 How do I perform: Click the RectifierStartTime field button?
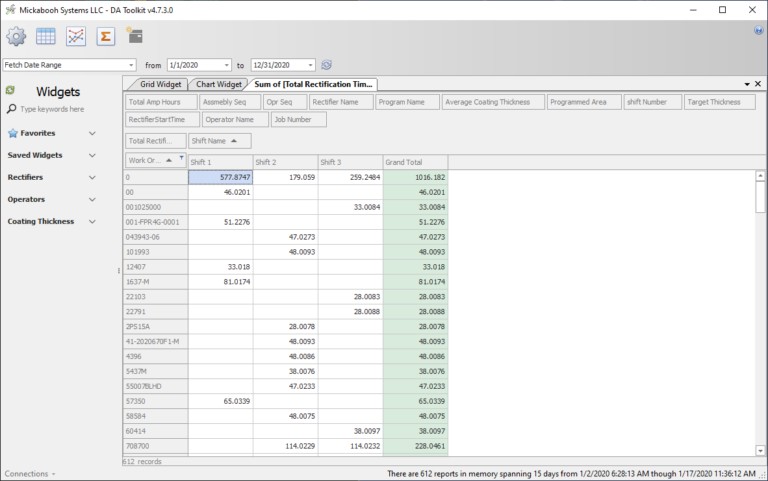click(162, 120)
